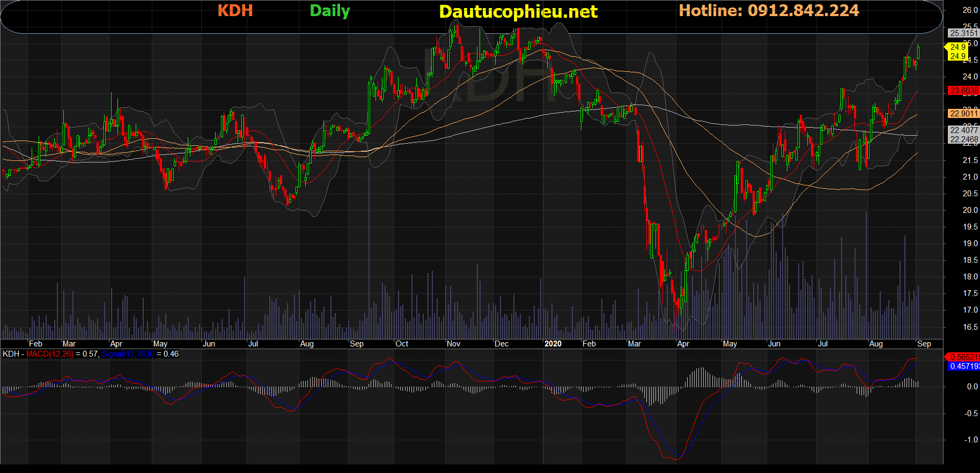980x473 pixels.
Task: Click the orange 22.9011 price label
Action: (963, 114)
